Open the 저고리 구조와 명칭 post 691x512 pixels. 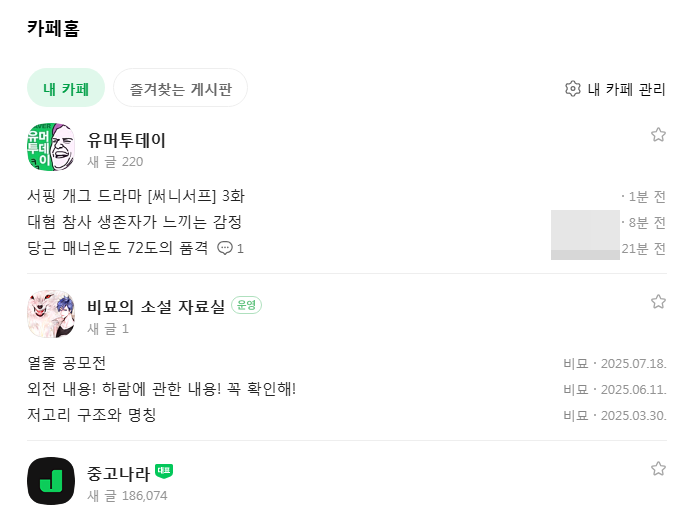click(x=92, y=415)
